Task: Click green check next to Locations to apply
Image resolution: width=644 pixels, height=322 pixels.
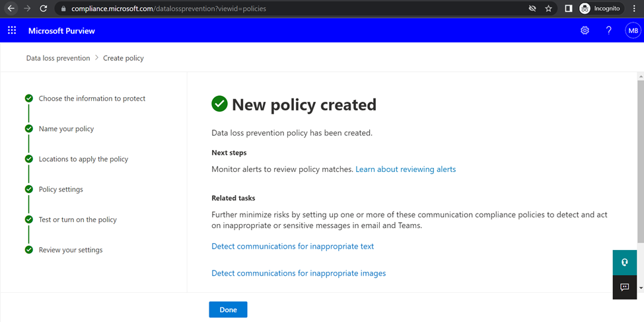Action: coord(29,159)
